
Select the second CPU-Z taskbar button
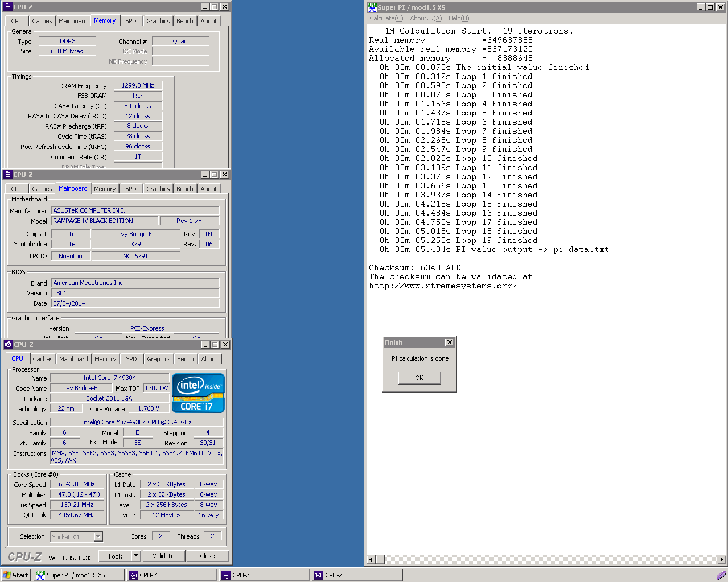pos(264,575)
